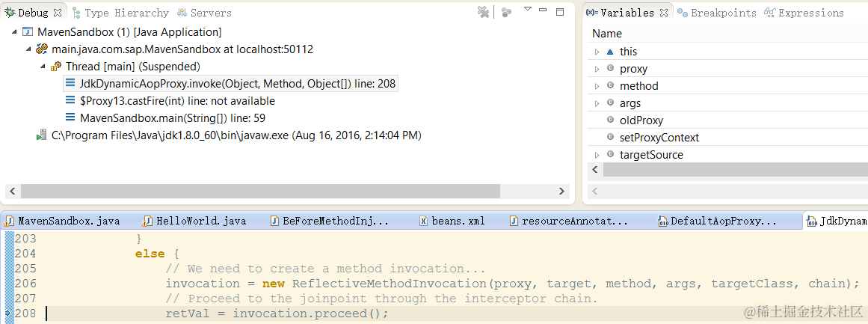Click the Java application launch icon
The image size is (868, 324).
tap(28, 32)
